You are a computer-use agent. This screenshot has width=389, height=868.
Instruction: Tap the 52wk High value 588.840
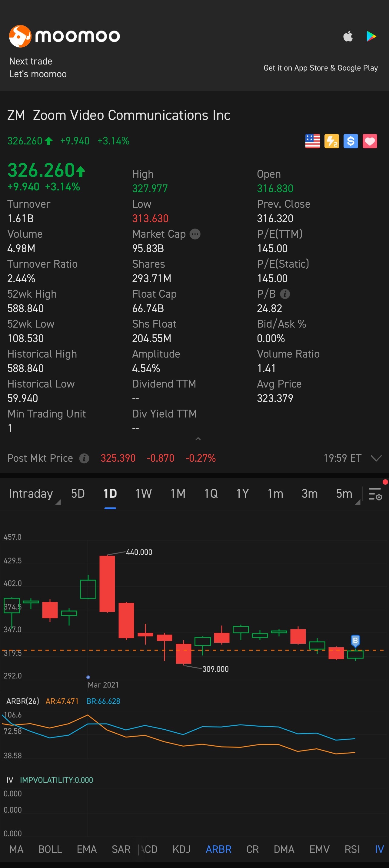click(x=26, y=308)
